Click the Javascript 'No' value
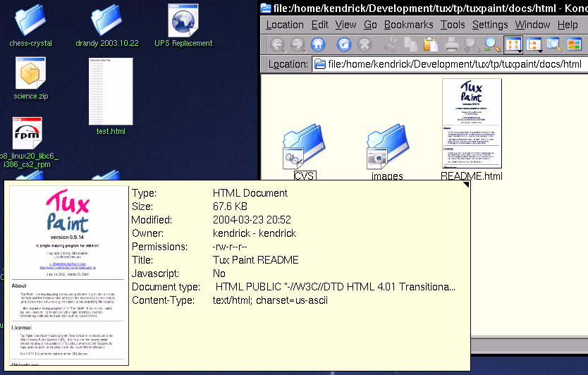Screen dimensions: 588x375 point(219,273)
